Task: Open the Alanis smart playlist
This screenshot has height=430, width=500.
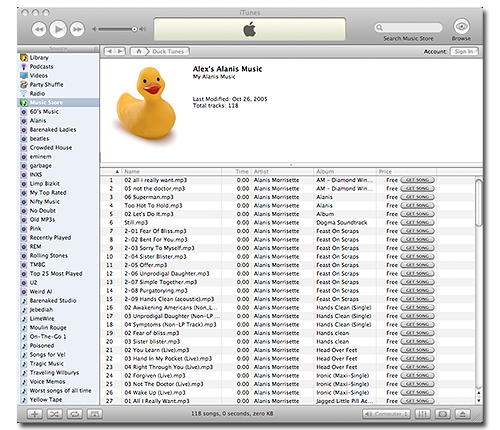Action: tap(58, 121)
